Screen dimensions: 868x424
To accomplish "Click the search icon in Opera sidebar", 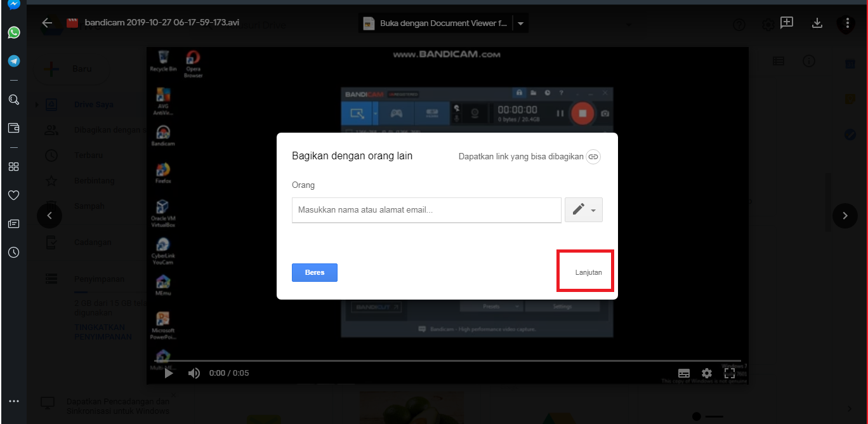I will click(13, 100).
